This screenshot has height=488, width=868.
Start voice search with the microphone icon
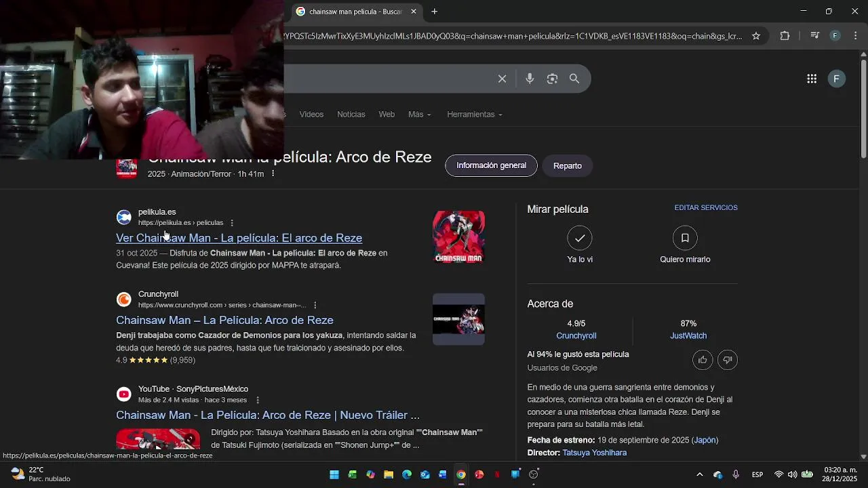530,79
